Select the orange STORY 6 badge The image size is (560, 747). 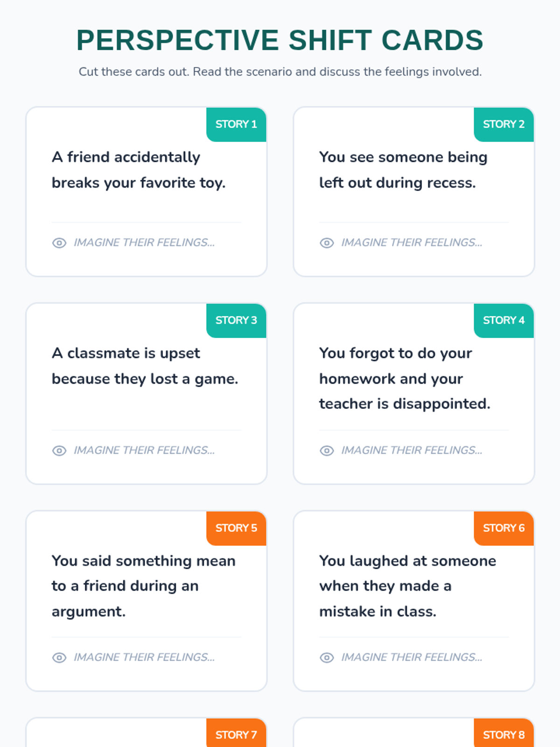click(x=504, y=528)
